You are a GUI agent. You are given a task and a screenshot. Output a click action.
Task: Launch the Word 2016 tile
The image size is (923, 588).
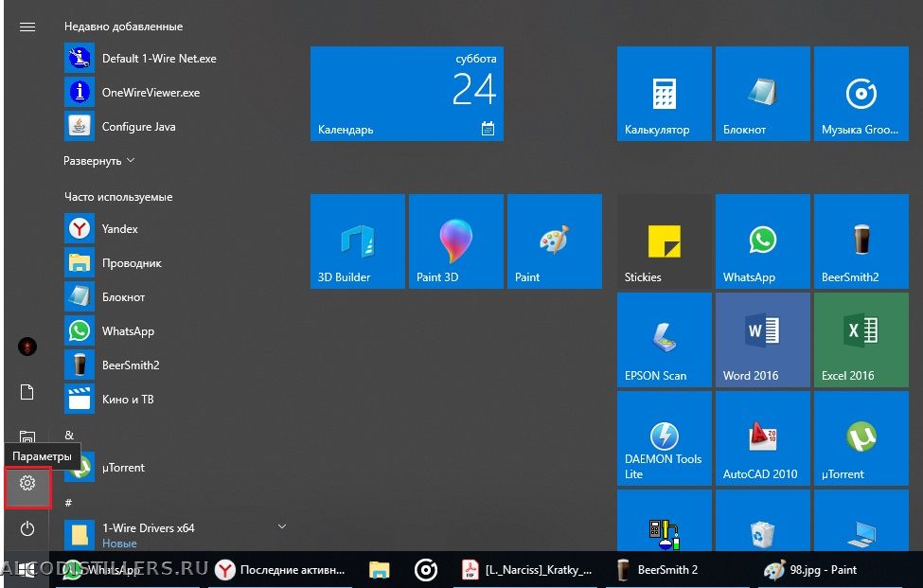(762, 340)
